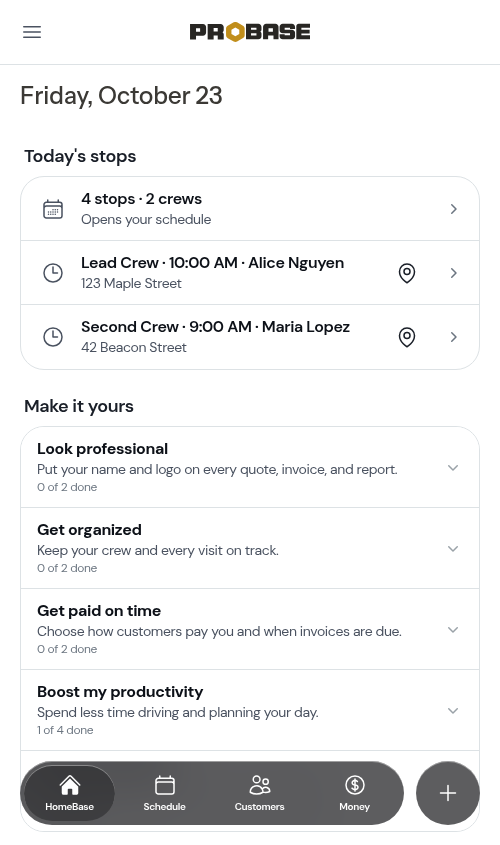Click the ProBase logo
Screen dimensions: 500x845
click(250, 32)
